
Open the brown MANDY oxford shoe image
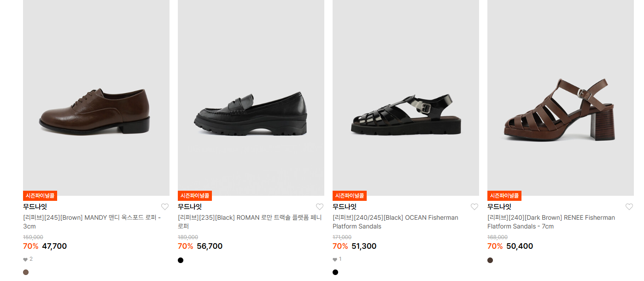point(96,98)
